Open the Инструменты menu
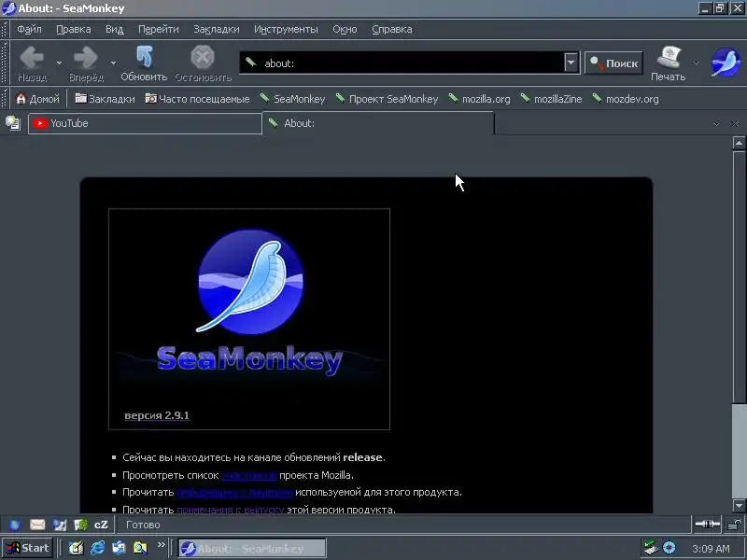Image resolution: width=747 pixels, height=560 pixels. pyautogui.click(x=286, y=29)
